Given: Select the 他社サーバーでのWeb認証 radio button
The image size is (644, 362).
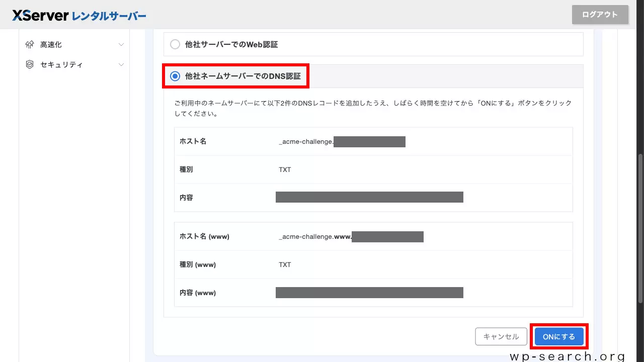Looking at the screenshot, I should click(175, 44).
